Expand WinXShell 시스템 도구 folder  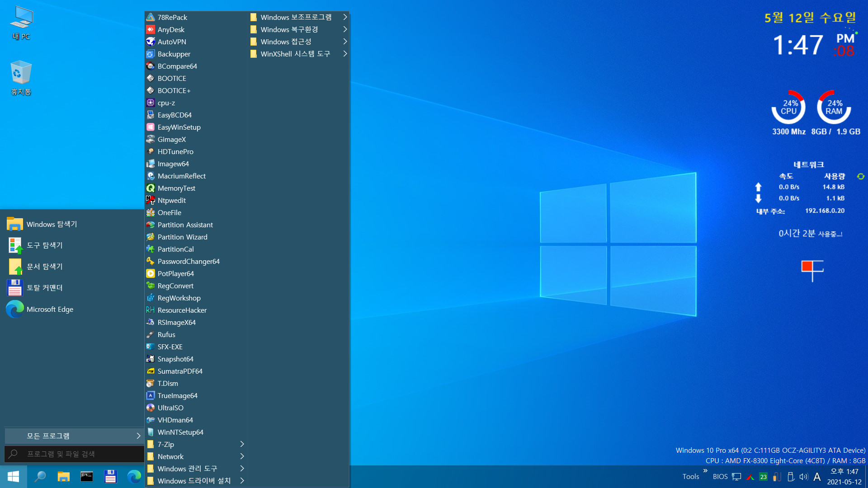pos(298,54)
